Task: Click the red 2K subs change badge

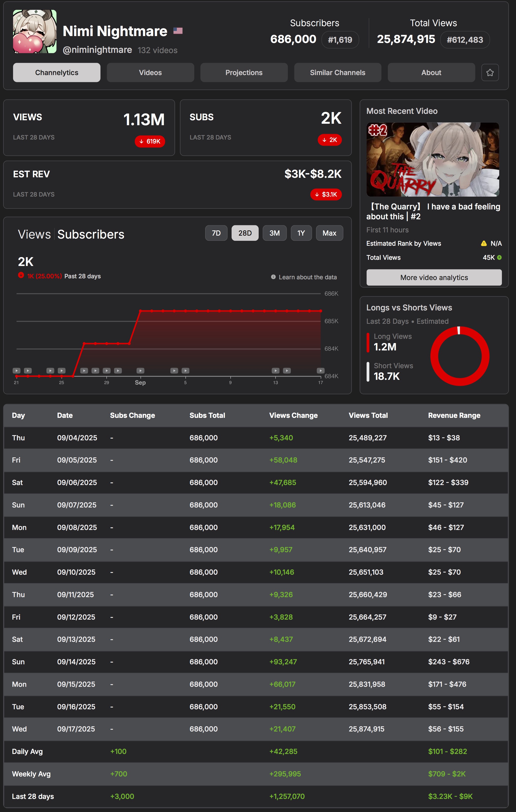Action: click(330, 140)
